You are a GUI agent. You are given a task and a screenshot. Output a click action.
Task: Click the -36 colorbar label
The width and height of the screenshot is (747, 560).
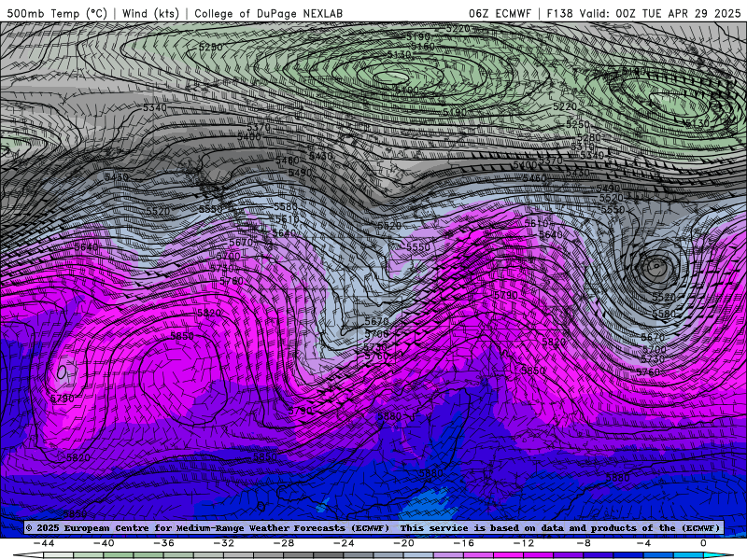point(164,543)
